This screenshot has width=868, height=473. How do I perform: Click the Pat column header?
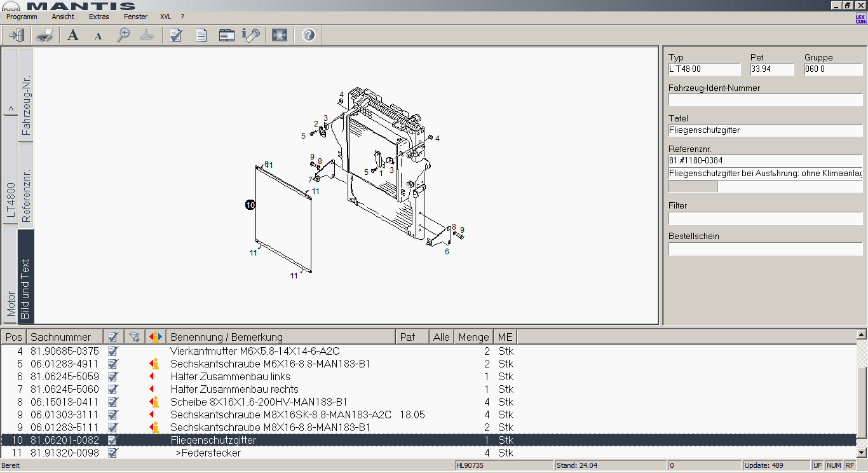point(412,337)
